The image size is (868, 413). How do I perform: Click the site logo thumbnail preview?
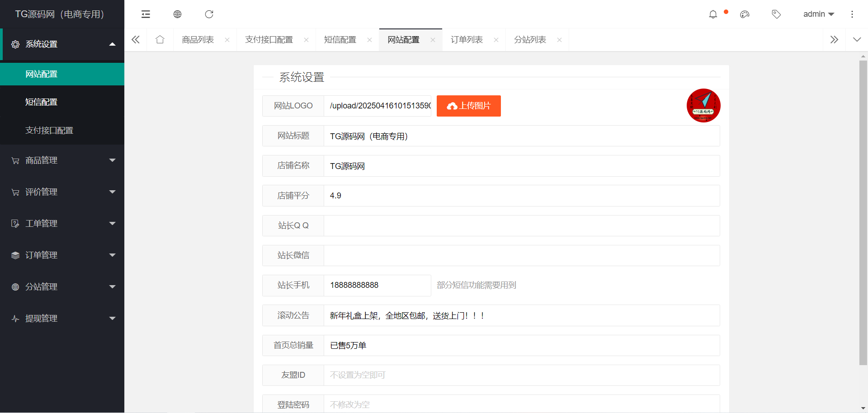coord(703,106)
